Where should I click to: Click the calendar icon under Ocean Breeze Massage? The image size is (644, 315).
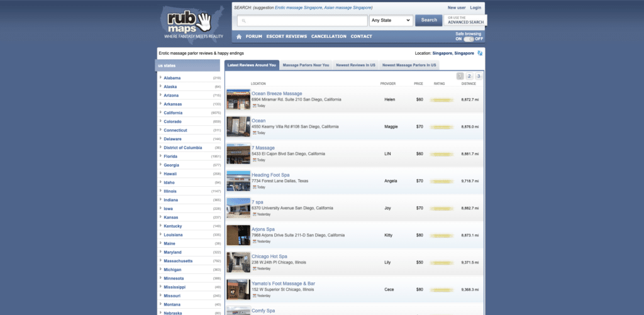tap(254, 106)
